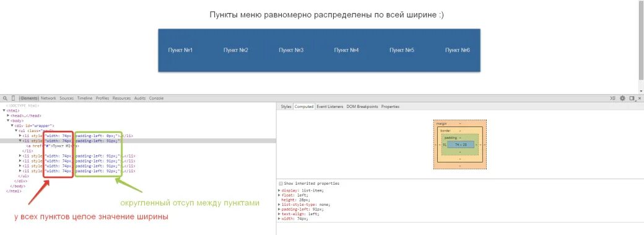Screen dimensions: 644x235
Task: Expand the width computed property
Action: click(x=280, y=218)
